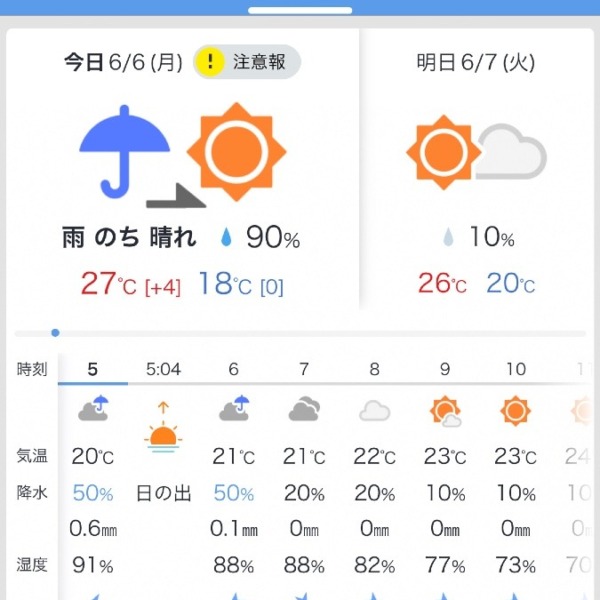Tap tomorrow's sun and cloud forecast icon
The image size is (600, 600).
[x=476, y=152]
